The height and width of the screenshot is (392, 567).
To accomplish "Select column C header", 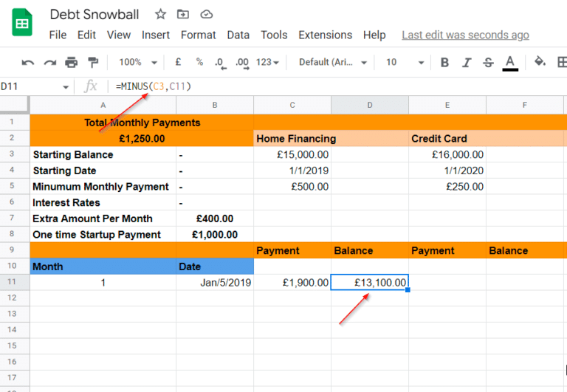I will 292,106.
